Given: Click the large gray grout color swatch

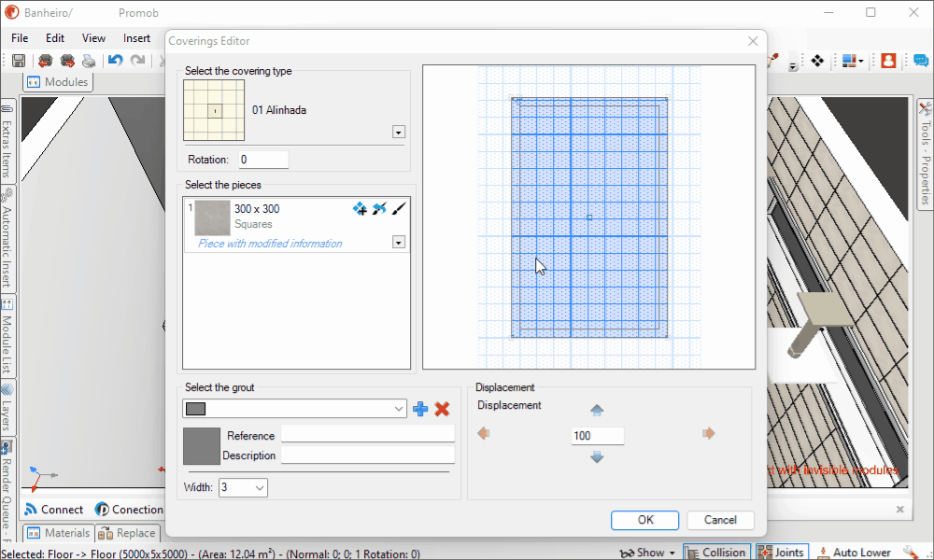Looking at the screenshot, I should [x=202, y=446].
